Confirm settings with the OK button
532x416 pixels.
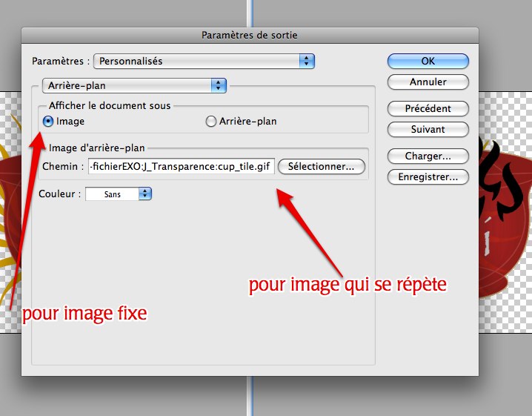click(428, 61)
